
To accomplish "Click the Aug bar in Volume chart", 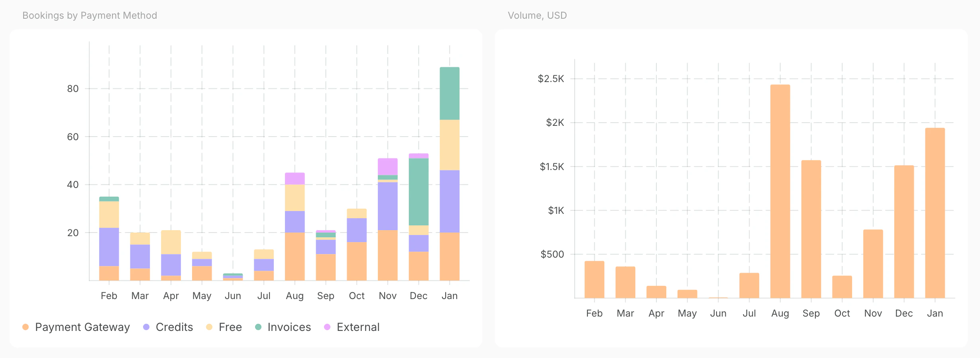I will [780, 191].
